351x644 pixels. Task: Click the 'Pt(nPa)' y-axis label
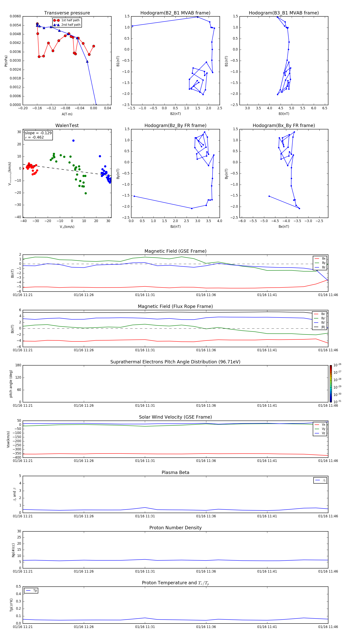click(6, 61)
